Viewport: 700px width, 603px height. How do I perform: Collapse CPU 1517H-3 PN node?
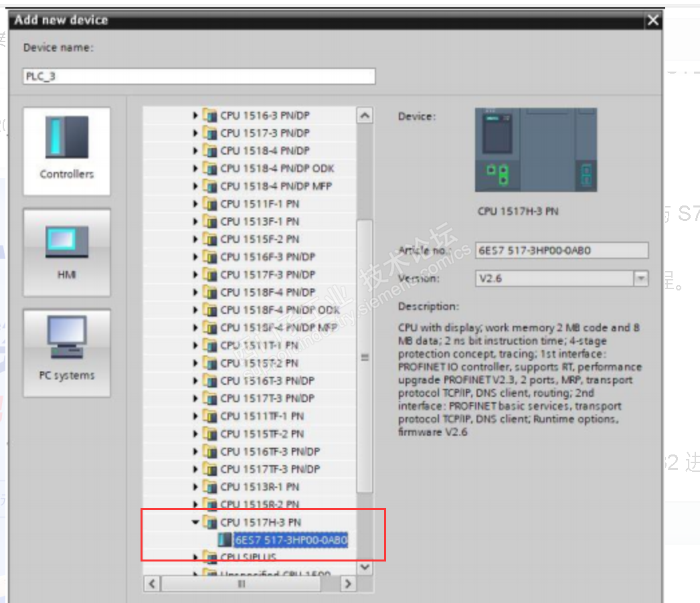pos(195,522)
